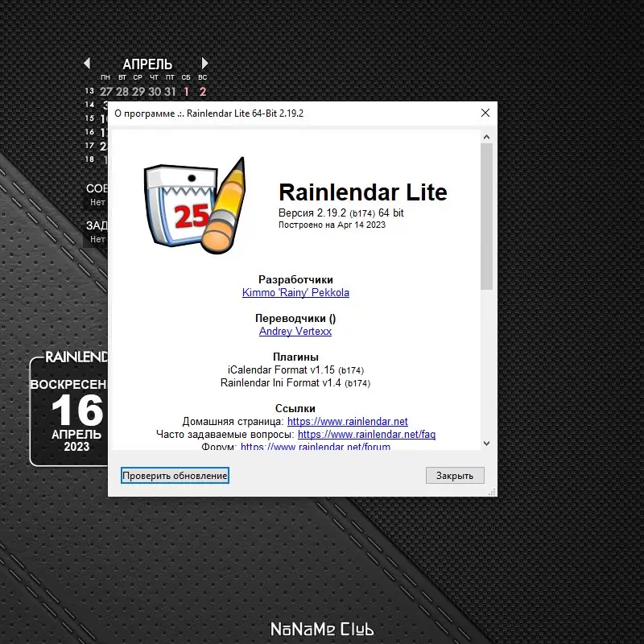Select day 29 in the calendar widget
644x644 pixels.
tap(138, 92)
